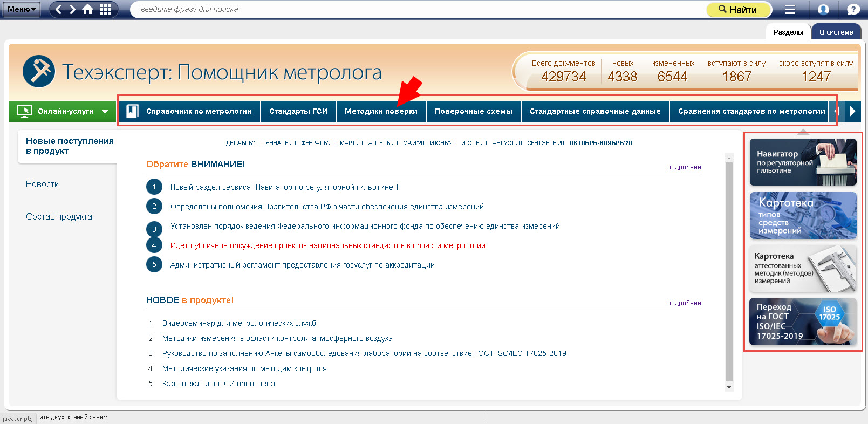Image resolution: width=868 pixels, height=424 pixels.
Task: Go back with the left arrow
Action: [59, 9]
